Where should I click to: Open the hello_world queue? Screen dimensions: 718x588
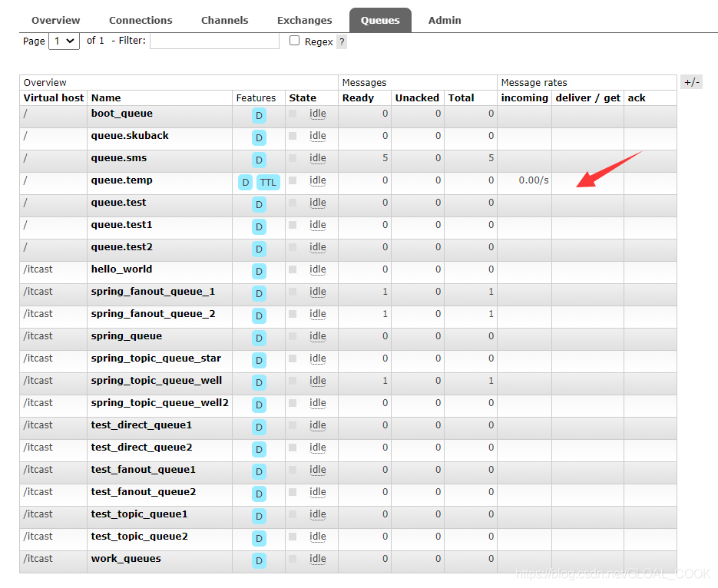[x=121, y=269]
